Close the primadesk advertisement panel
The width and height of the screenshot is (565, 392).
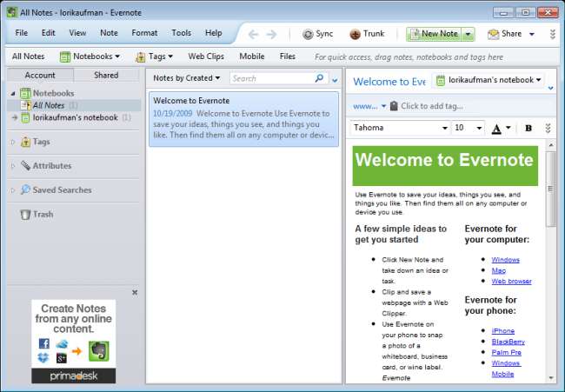click(135, 292)
